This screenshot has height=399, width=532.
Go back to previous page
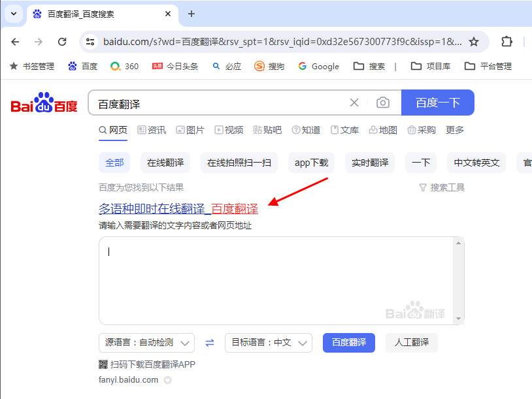(x=15, y=42)
